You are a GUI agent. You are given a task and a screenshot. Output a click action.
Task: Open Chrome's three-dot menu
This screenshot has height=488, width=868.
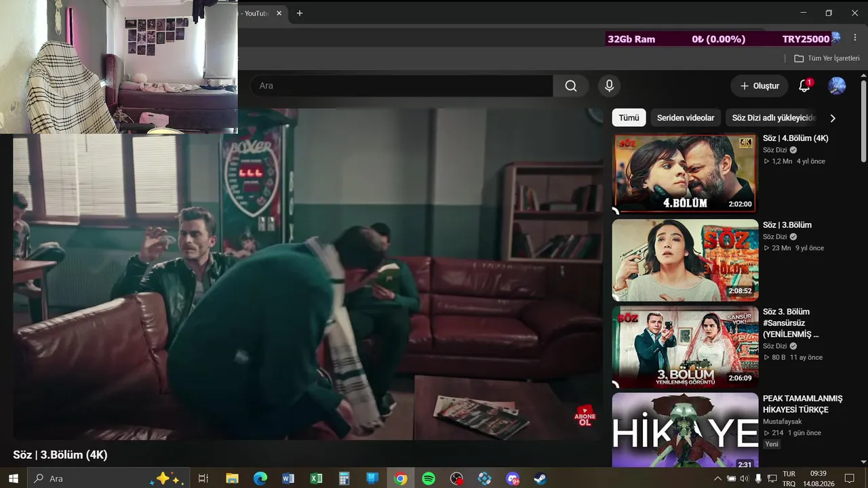[855, 38]
